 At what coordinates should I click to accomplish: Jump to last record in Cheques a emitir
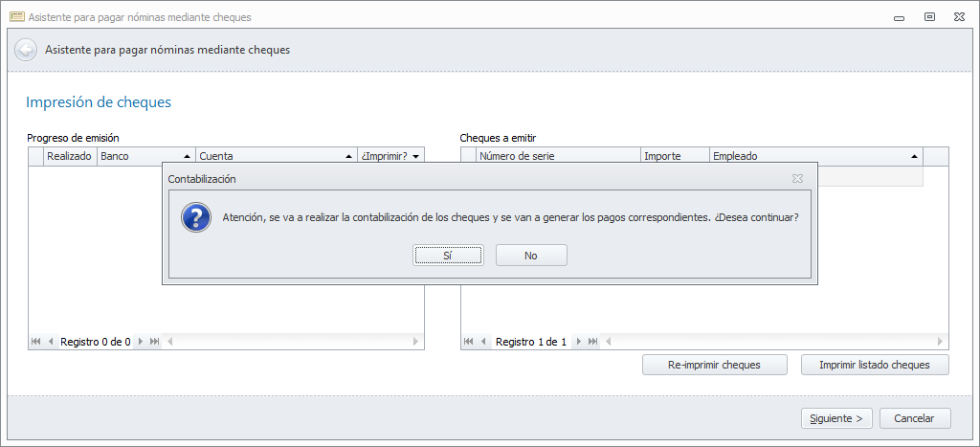(592, 342)
